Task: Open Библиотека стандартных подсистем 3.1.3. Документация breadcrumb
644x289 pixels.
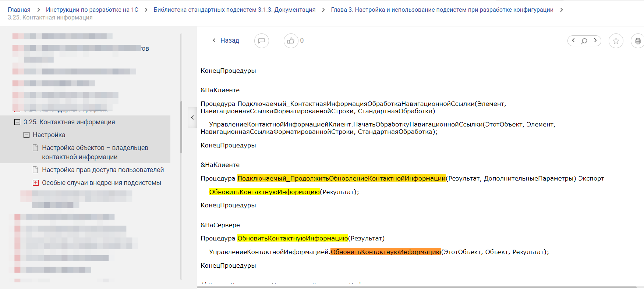Action: [x=234, y=10]
